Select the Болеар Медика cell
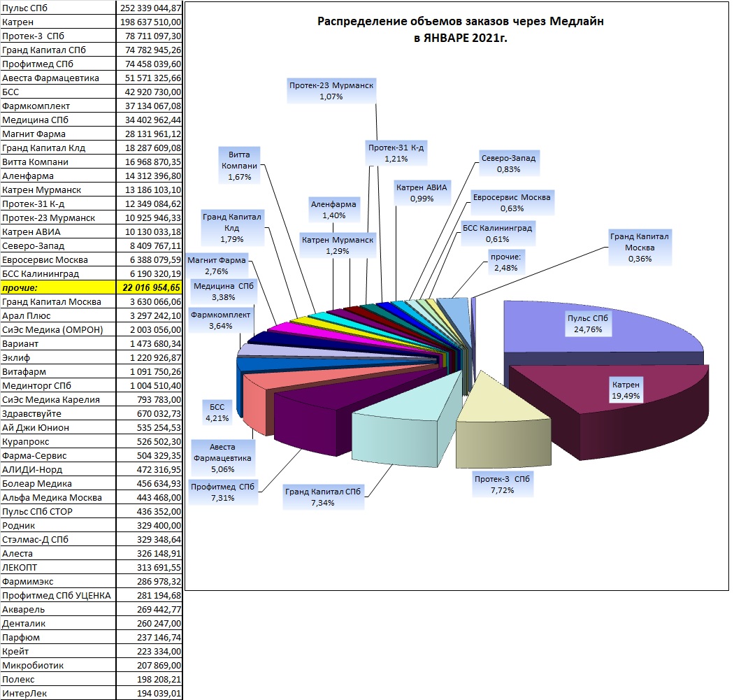 (x=58, y=484)
